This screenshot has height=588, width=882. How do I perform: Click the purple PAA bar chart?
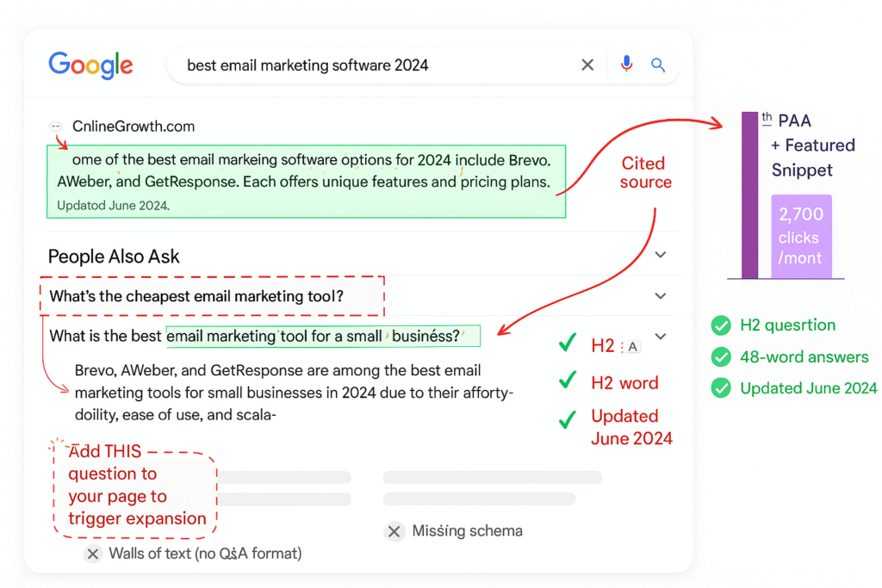pos(748,194)
